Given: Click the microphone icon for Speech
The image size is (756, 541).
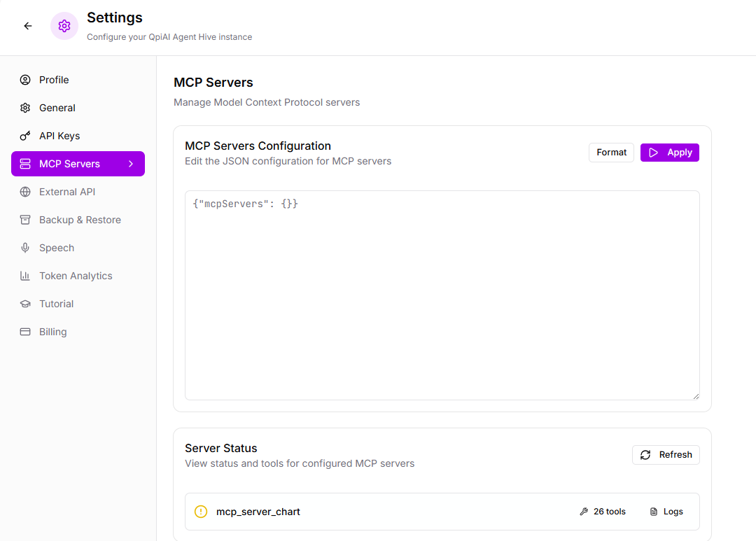Looking at the screenshot, I should tap(25, 248).
